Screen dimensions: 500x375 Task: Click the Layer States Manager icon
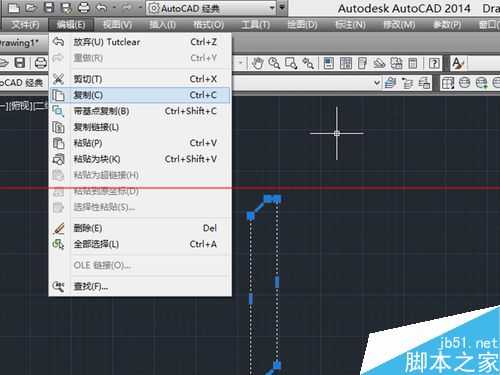pos(424,83)
